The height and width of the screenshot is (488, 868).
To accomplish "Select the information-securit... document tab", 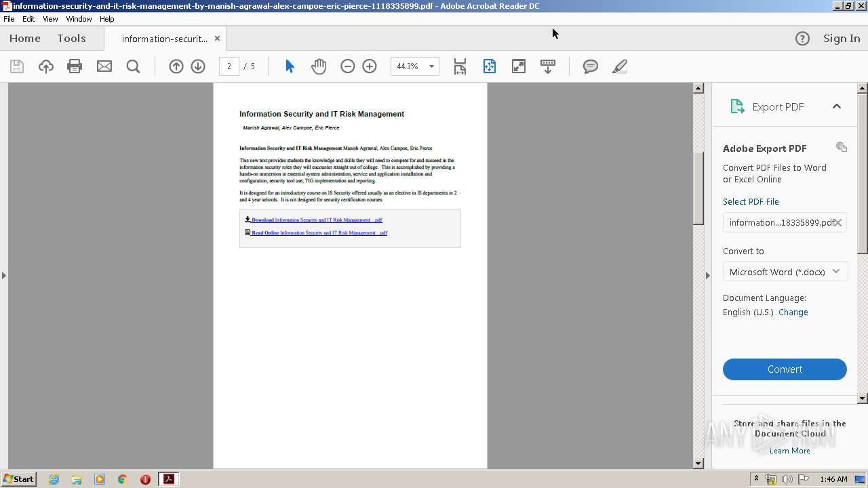I will (165, 39).
